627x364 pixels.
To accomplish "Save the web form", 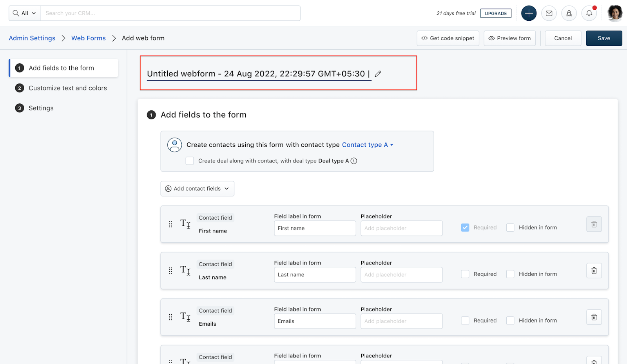I will [604, 38].
